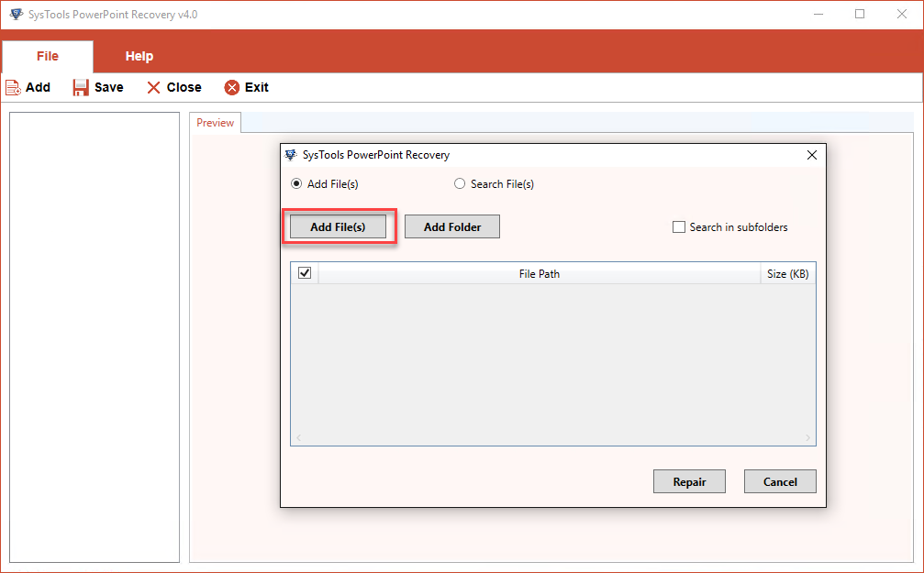The image size is (924, 573).
Task: Cancel the recovery dialog
Action: coord(780,481)
